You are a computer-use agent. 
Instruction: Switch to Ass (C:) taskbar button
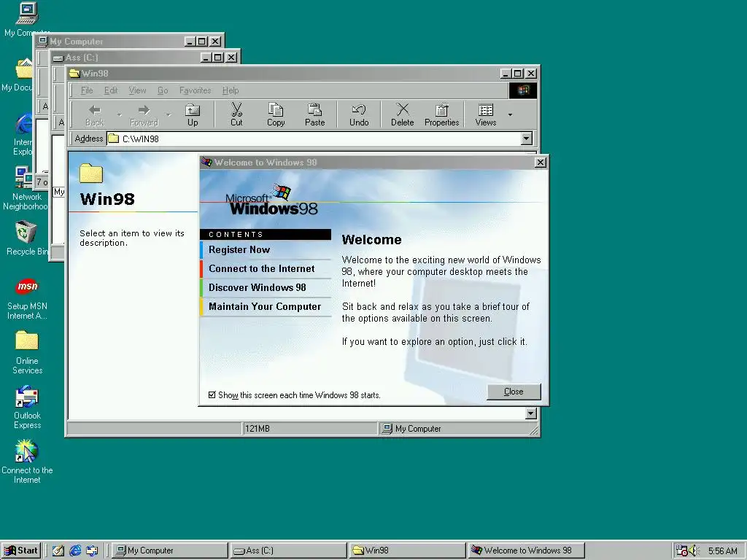click(x=288, y=551)
